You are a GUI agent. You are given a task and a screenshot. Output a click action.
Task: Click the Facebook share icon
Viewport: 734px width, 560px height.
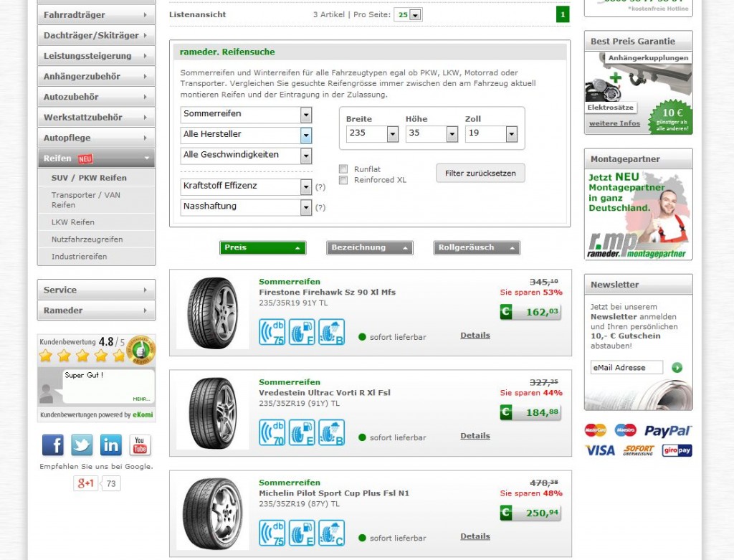(53, 445)
